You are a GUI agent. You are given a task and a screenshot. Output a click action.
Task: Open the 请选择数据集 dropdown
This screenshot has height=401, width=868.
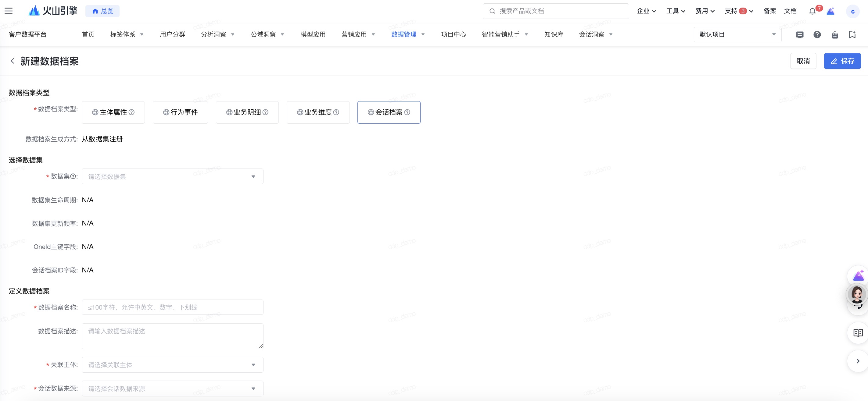click(172, 176)
